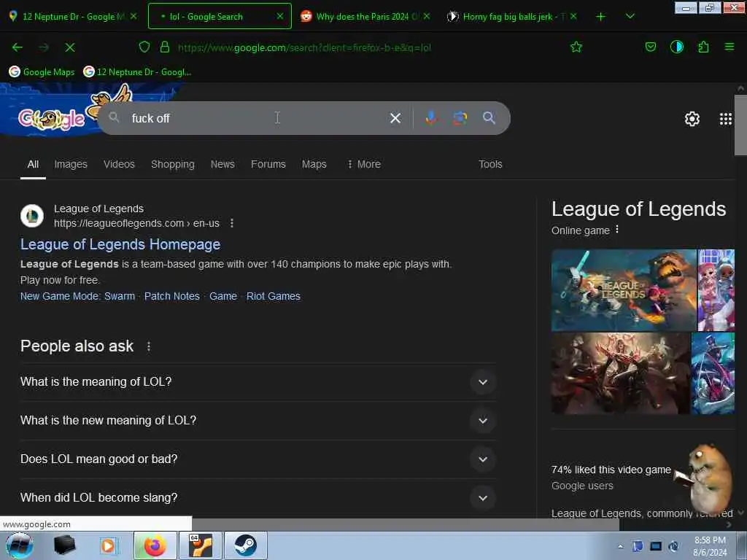
Task: Switch to Maps results tab
Action: 314,164
